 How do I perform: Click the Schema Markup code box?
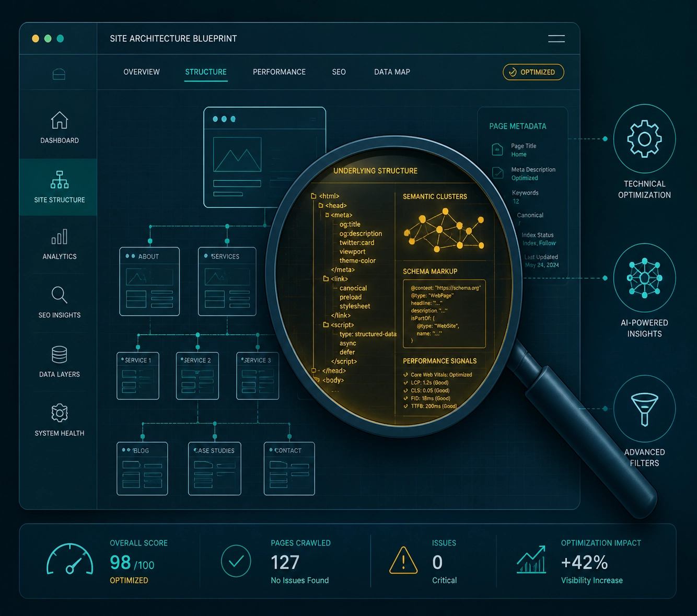coord(445,314)
